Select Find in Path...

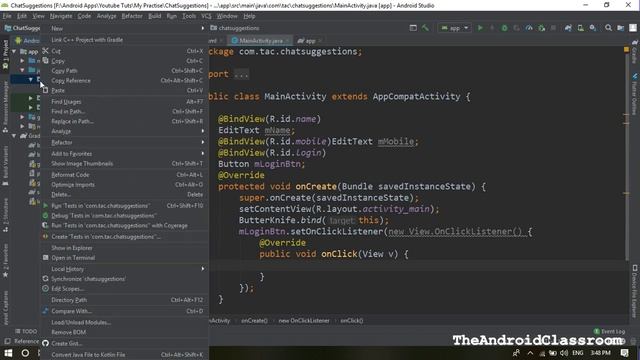tap(124, 111)
